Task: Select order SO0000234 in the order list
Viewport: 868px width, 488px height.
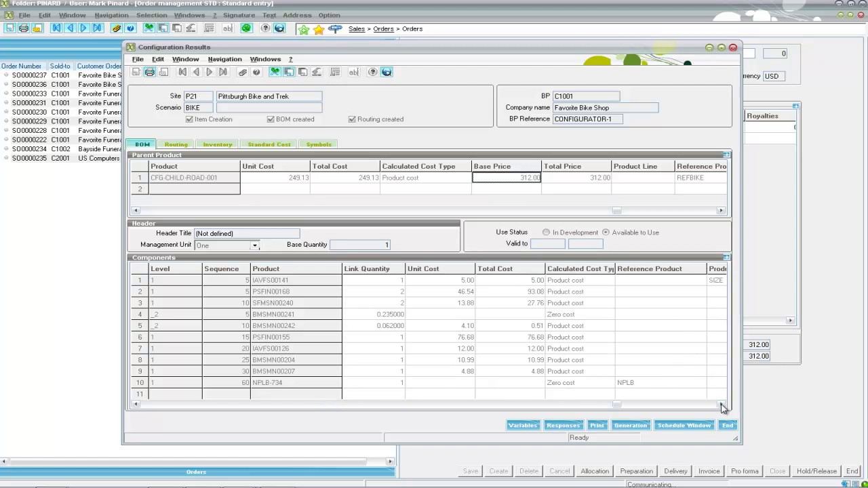Action: coord(29,149)
